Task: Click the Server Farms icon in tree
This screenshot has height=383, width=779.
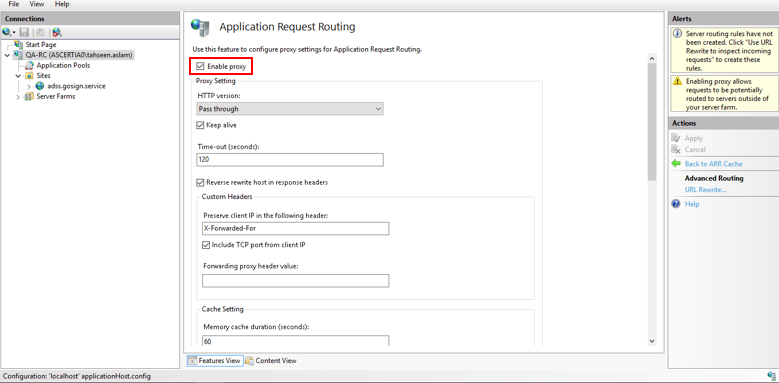Action: pos(29,96)
